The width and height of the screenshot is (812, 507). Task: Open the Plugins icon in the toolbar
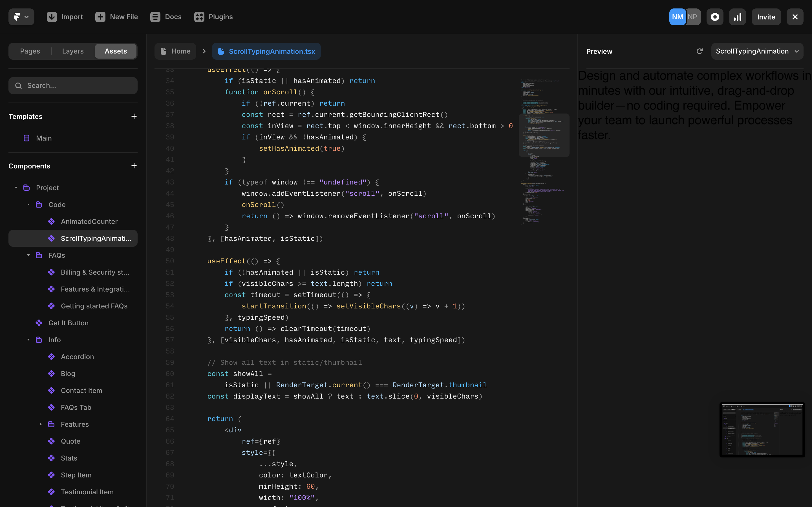(199, 16)
